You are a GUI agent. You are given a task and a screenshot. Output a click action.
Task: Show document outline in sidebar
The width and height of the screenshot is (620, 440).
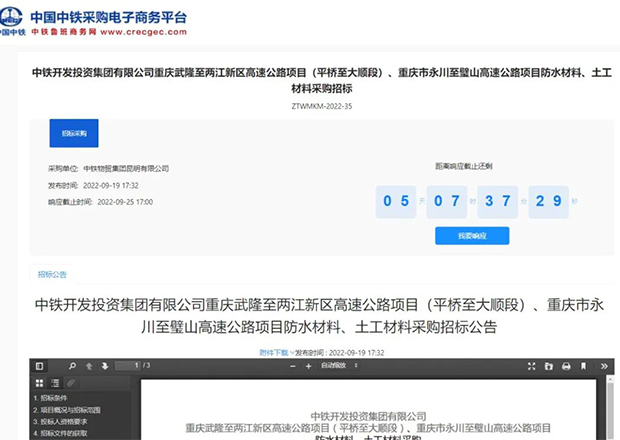tap(55, 383)
